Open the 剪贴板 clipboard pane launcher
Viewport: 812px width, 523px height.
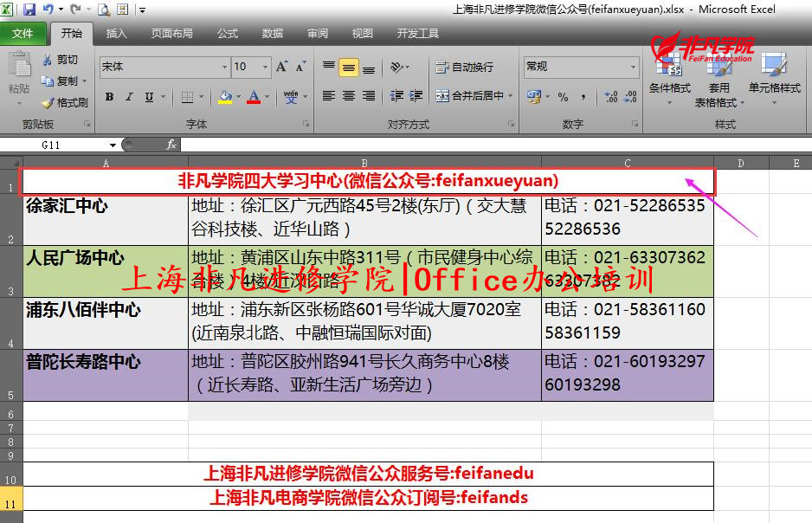(87, 125)
